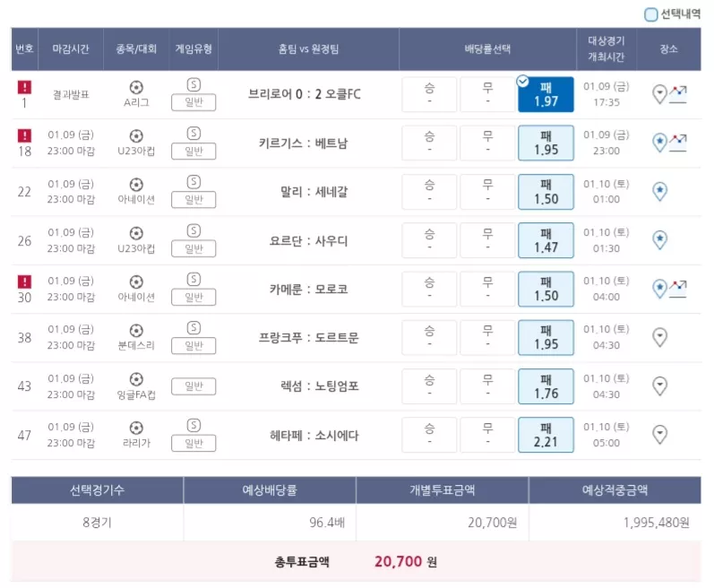Click starred location pin for 말리 vs 세네갈
The image size is (714, 588).
pos(659,191)
